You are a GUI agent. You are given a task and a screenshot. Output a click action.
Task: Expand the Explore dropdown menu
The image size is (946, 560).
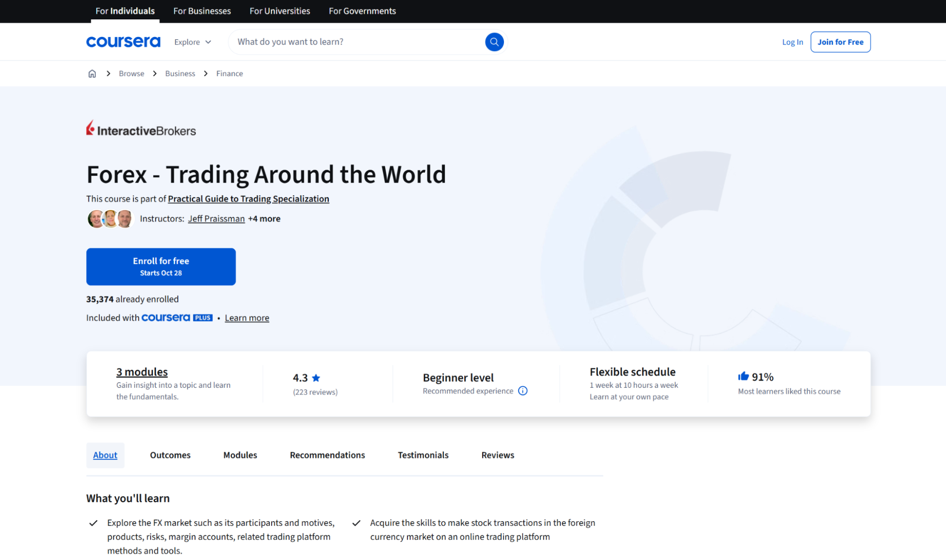tap(192, 42)
